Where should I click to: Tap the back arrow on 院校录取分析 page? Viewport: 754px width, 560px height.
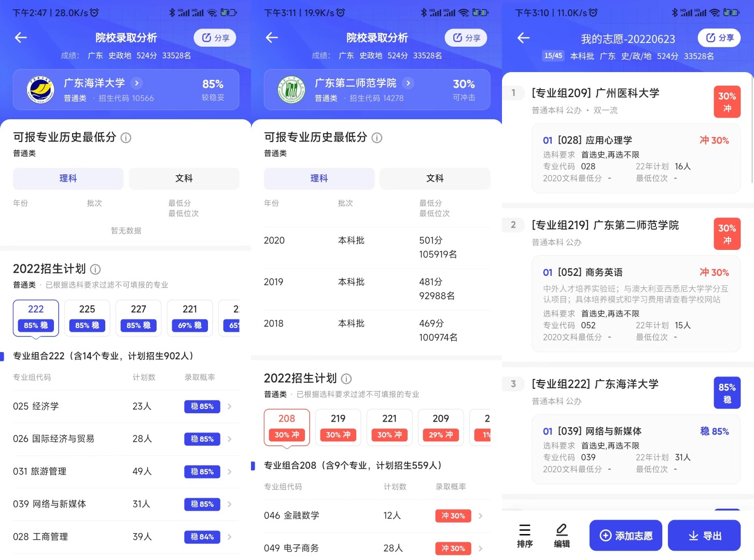point(20,37)
